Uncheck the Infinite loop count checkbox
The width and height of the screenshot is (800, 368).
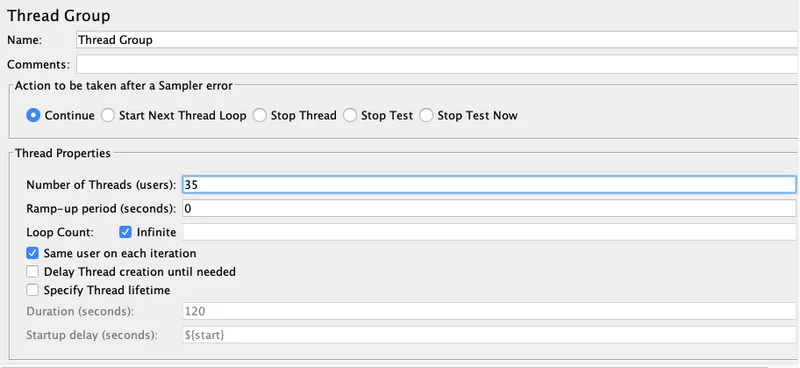point(125,232)
